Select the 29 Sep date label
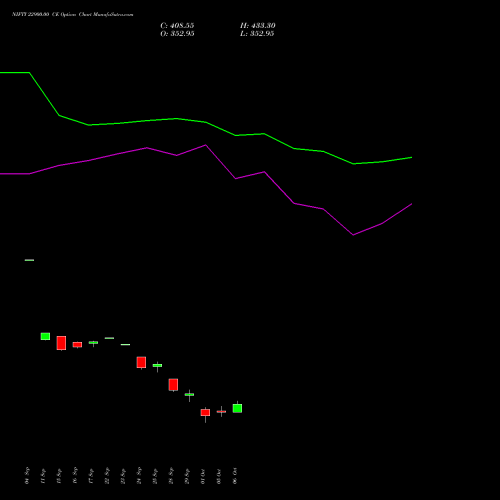 click(187, 475)
